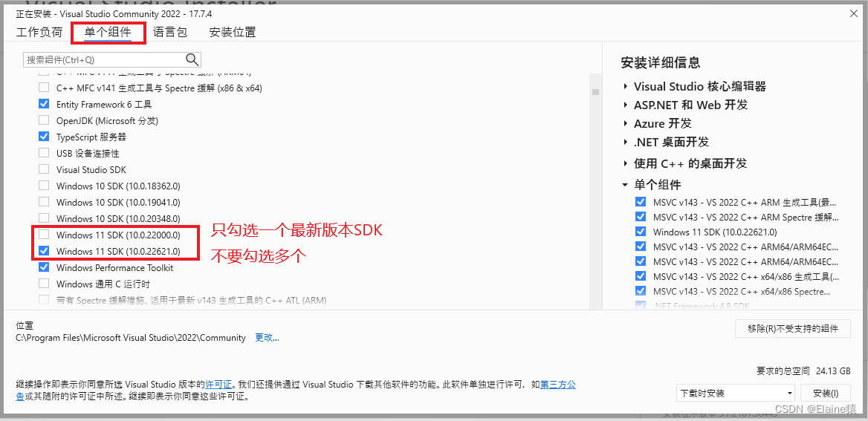Click the 更改... location link
The image size is (868, 421).
tap(267, 337)
